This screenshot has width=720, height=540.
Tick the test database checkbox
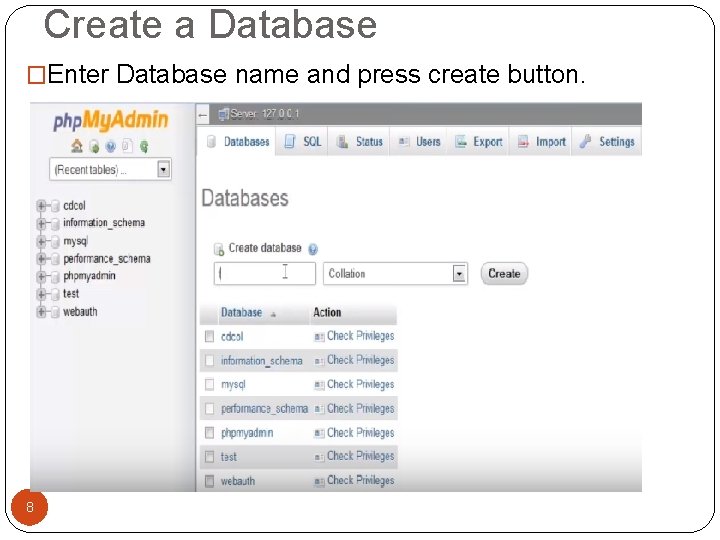click(x=209, y=456)
